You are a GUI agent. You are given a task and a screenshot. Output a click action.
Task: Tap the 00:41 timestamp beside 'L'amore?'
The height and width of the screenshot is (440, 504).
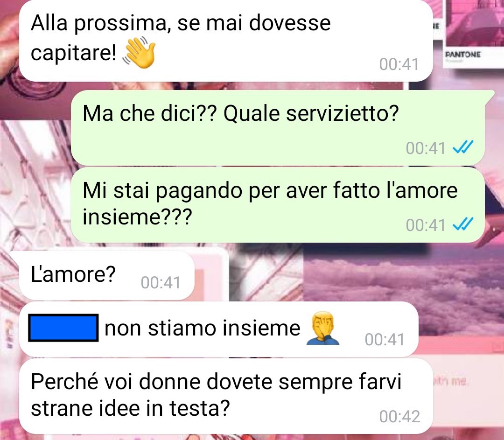[x=161, y=283]
